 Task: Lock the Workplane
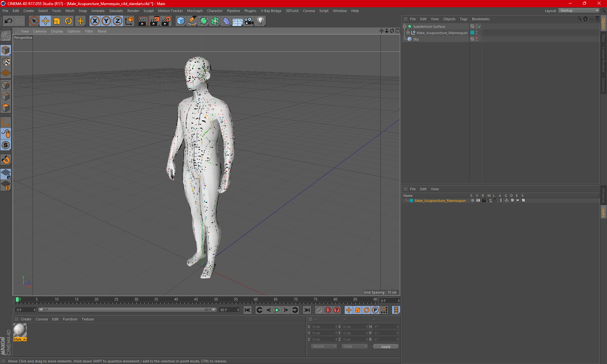(6, 174)
